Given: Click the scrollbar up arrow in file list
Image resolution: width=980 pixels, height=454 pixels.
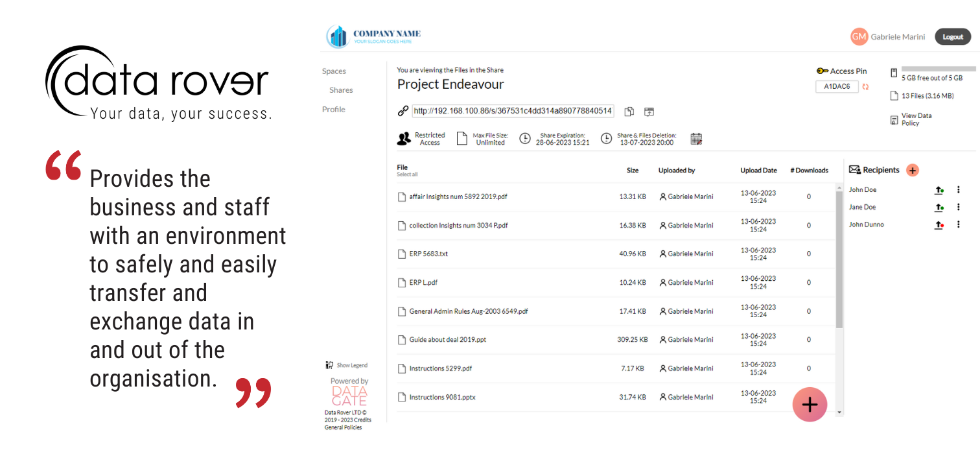Looking at the screenshot, I should 839,188.
